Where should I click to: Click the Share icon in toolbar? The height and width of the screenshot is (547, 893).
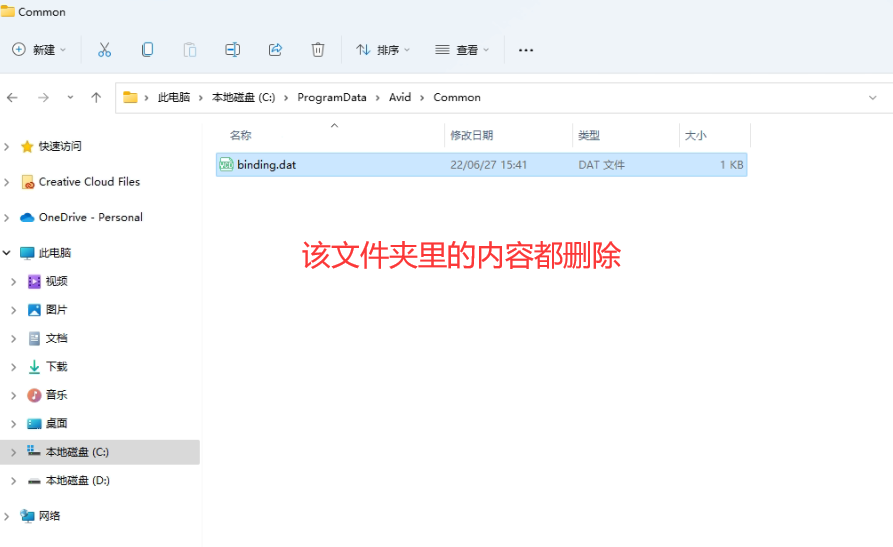[x=275, y=50]
